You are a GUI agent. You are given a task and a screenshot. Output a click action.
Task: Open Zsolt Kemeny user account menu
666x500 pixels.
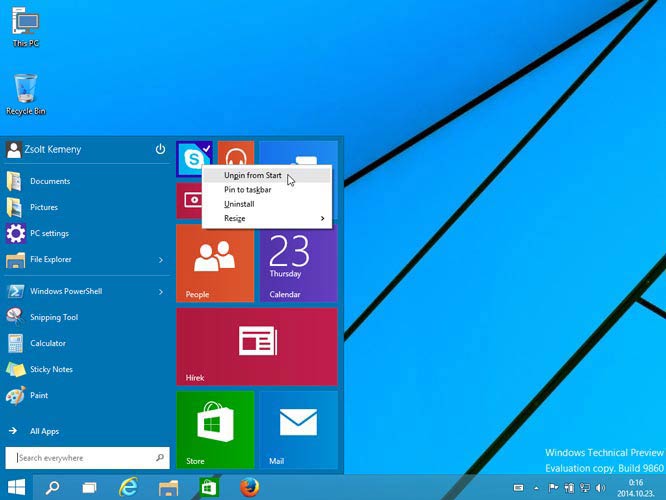43,150
